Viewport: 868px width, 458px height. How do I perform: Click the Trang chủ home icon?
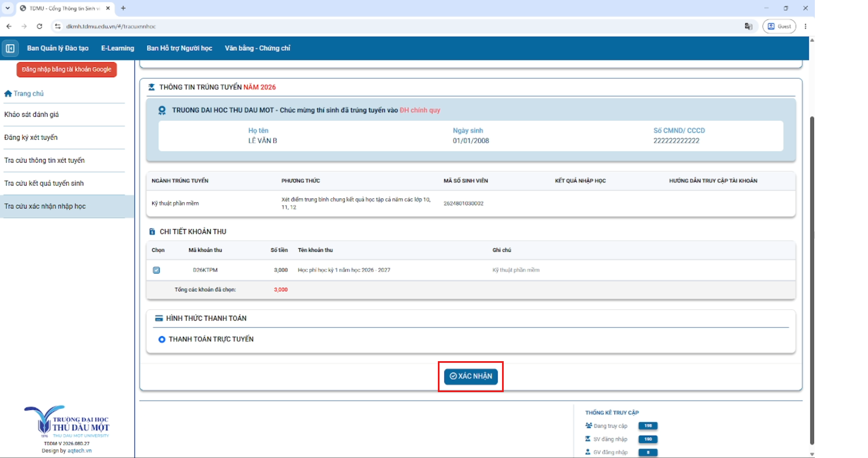click(8, 93)
